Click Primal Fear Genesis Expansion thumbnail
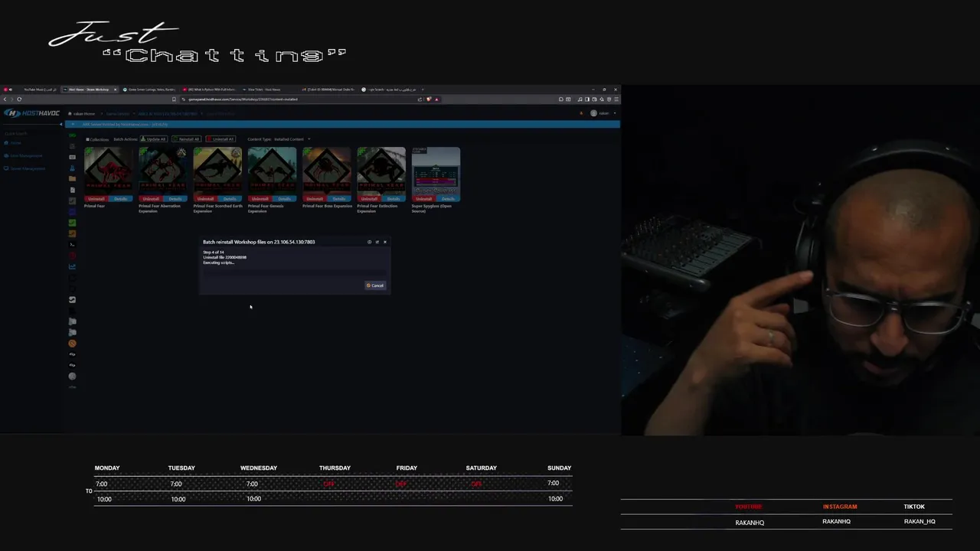The width and height of the screenshot is (980, 551). coord(272,171)
